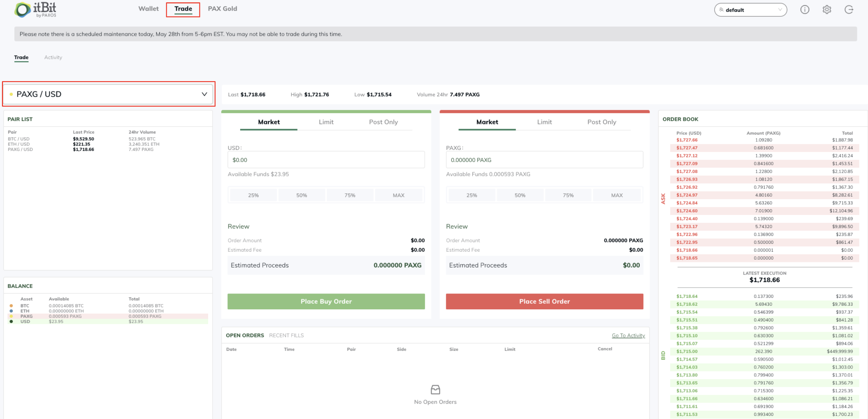Switch to the Activity subtab
This screenshot has width=868, height=419.
53,58
